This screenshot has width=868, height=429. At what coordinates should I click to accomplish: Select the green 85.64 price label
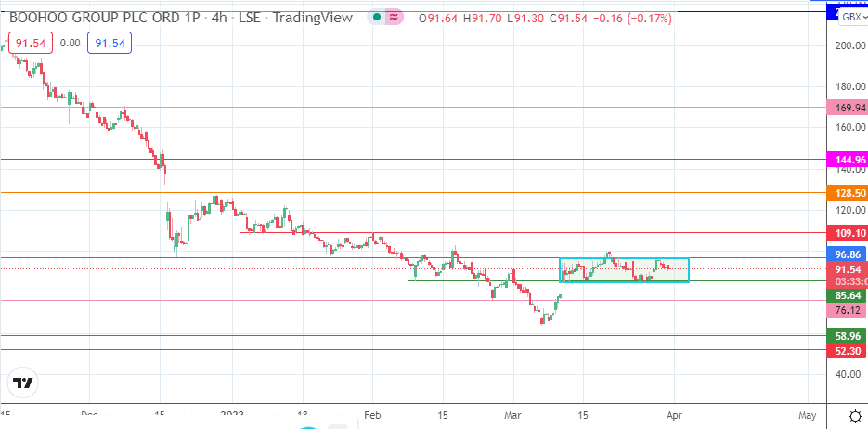pos(847,296)
